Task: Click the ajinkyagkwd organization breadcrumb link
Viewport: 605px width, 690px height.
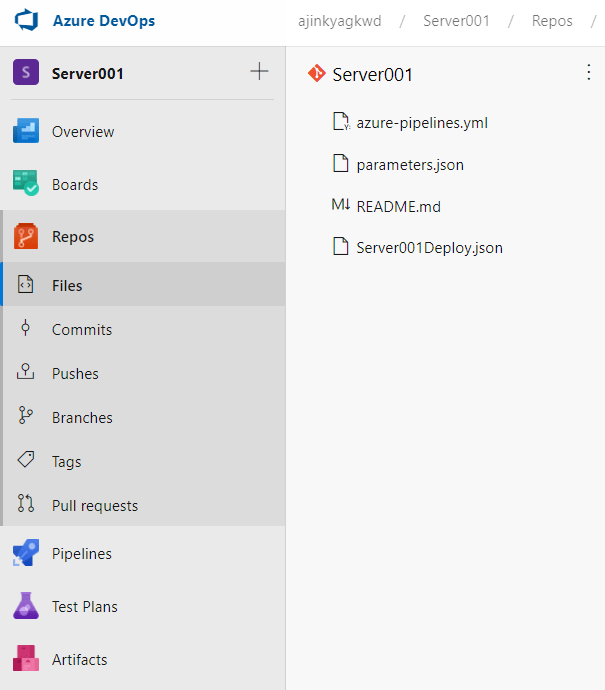Action: pyautogui.click(x=339, y=21)
